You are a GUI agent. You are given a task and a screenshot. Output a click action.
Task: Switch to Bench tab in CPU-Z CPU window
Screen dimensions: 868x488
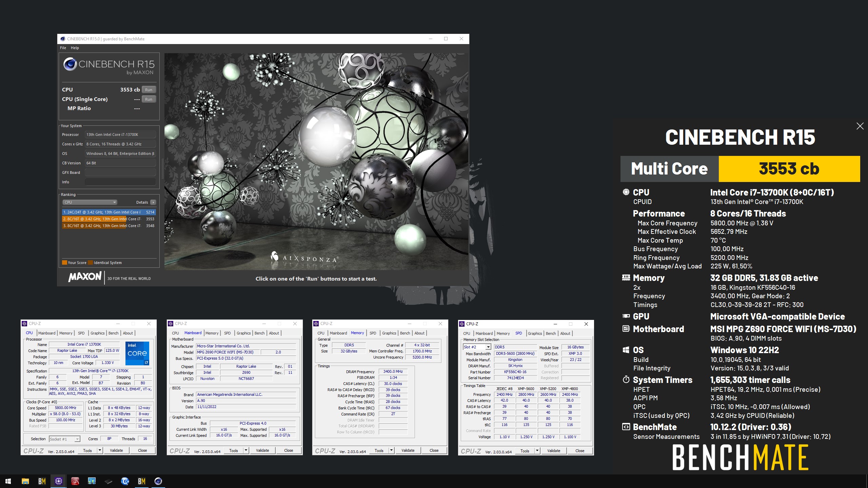pyautogui.click(x=113, y=333)
